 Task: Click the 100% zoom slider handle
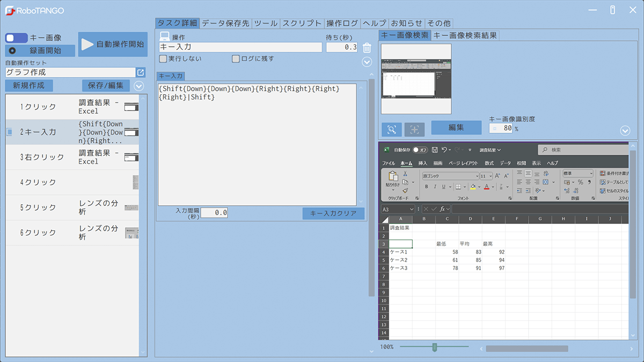435,347
